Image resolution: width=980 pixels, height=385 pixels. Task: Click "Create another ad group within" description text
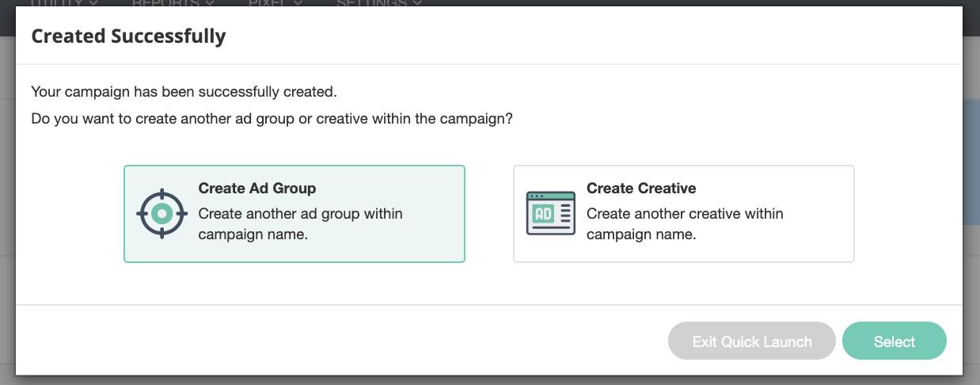pyautogui.click(x=300, y=214)
